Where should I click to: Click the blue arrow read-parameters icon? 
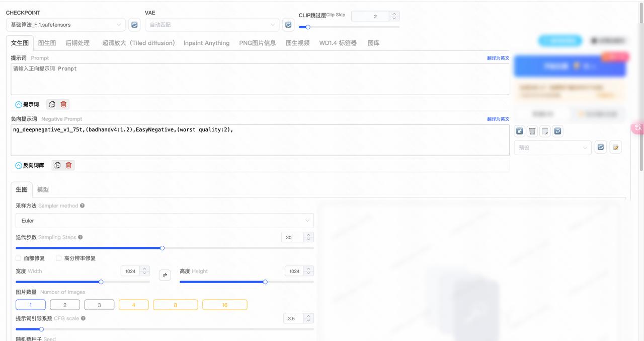click(520, 131)
